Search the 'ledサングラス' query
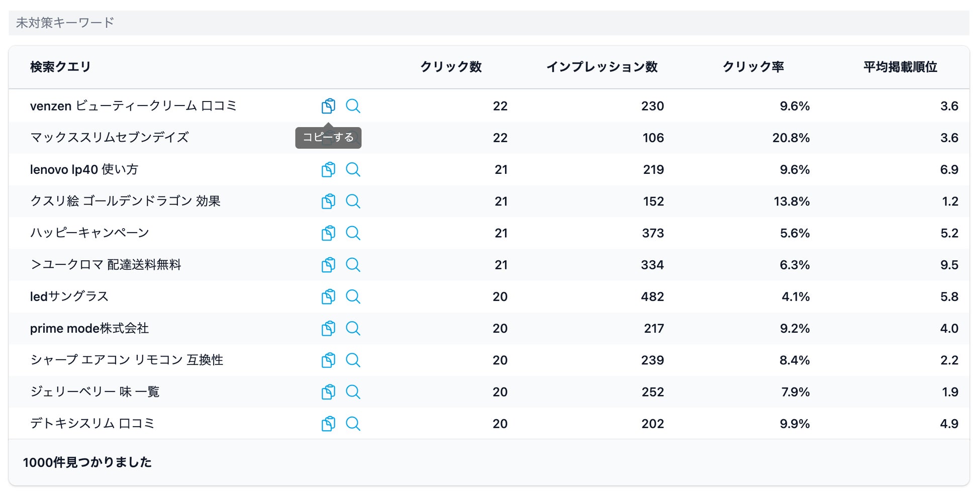 [353, 296]
